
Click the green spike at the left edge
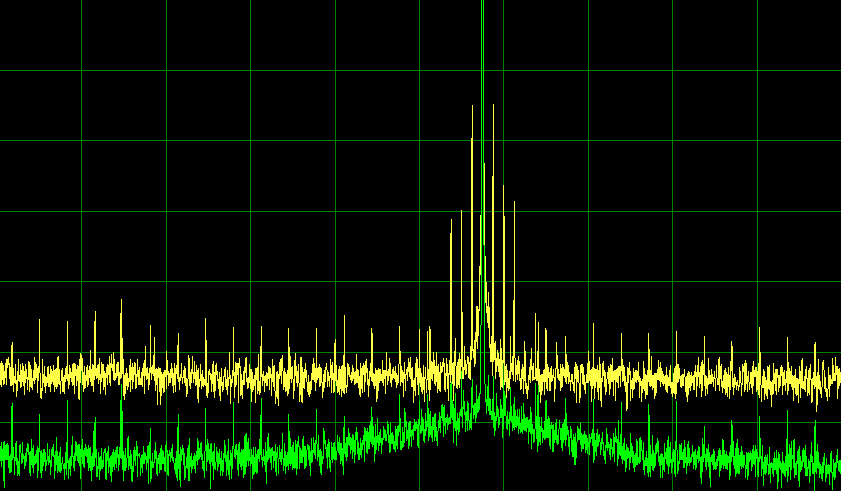tap(12, 410)
